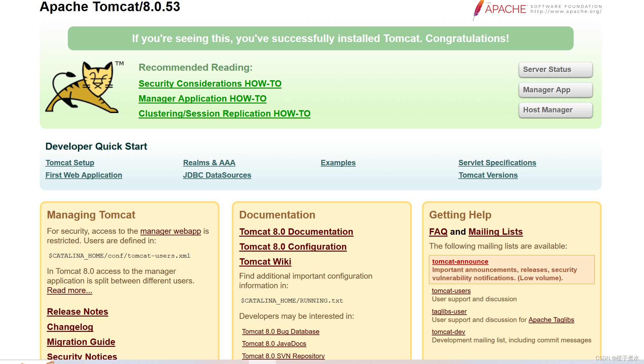This screenshot has width=644, height=364.
Task: Click the Host Manager button
Action: pyautogui.click(x=555, y=110)
